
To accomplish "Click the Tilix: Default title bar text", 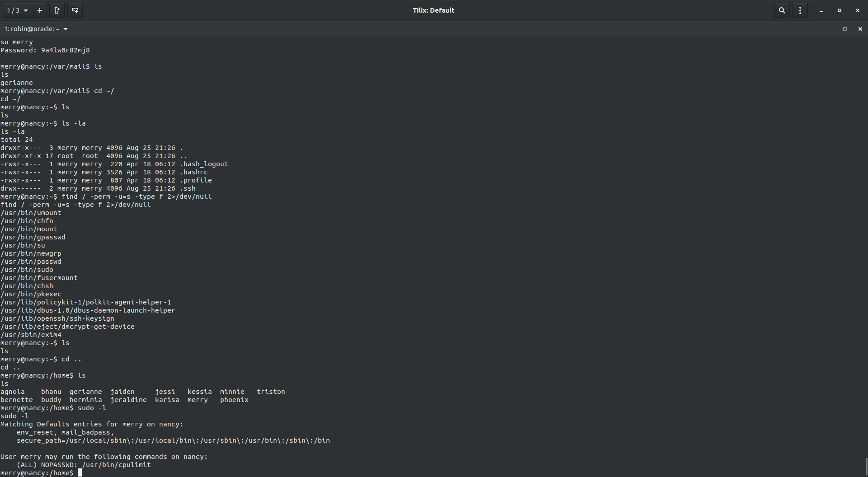I will click(433, 10).
